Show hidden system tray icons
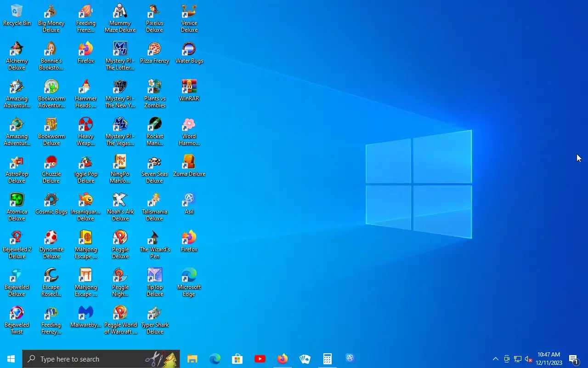Image resolution: width=588 pixels, height=368 pixels. pos(495,359)
